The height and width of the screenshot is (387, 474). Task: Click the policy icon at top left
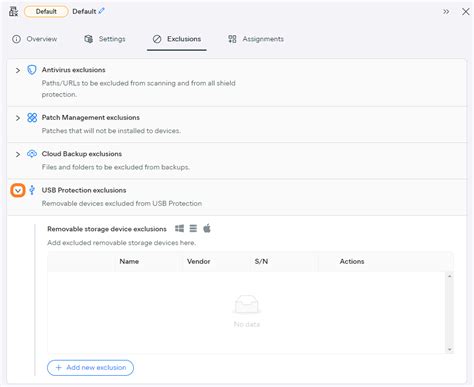click(13, 11)
